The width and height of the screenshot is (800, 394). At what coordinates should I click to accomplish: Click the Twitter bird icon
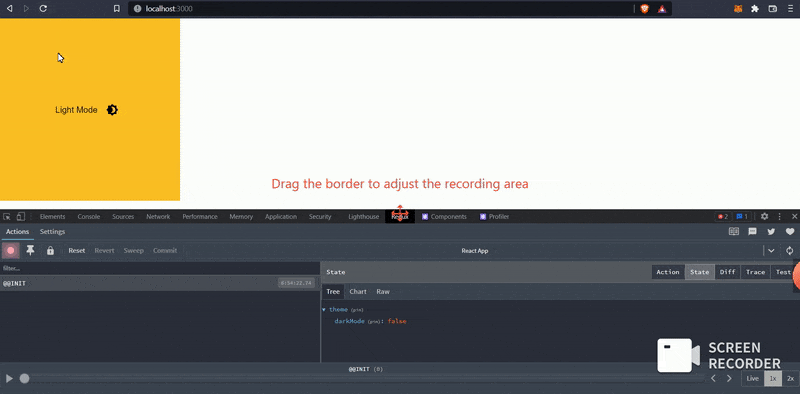coord(771,231)
